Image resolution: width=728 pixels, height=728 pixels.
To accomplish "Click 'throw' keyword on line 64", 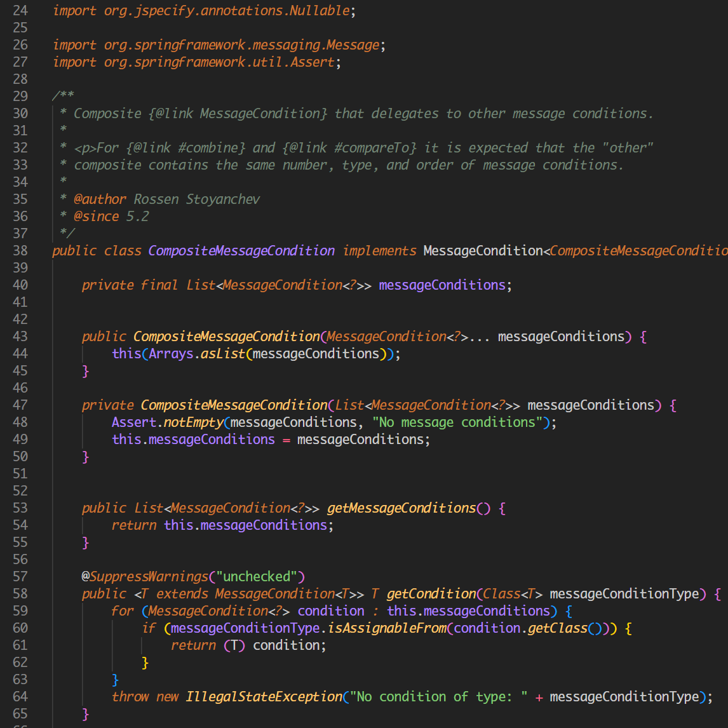I will 130,696.
